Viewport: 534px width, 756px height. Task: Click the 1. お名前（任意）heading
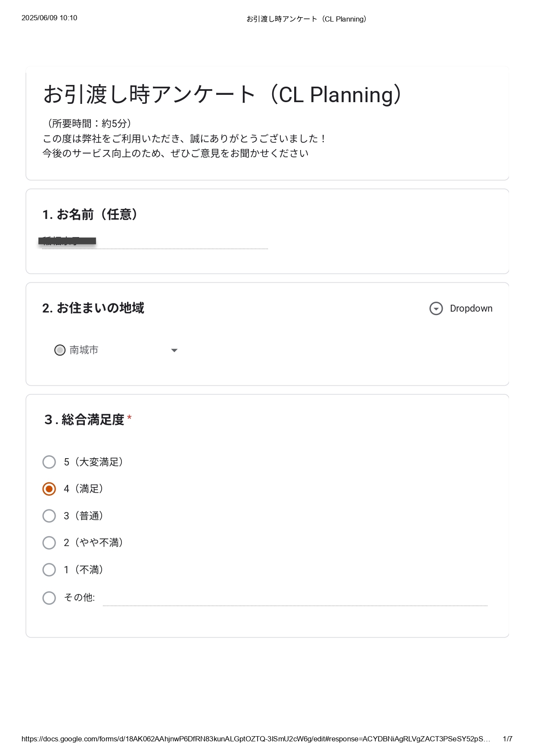90,214
